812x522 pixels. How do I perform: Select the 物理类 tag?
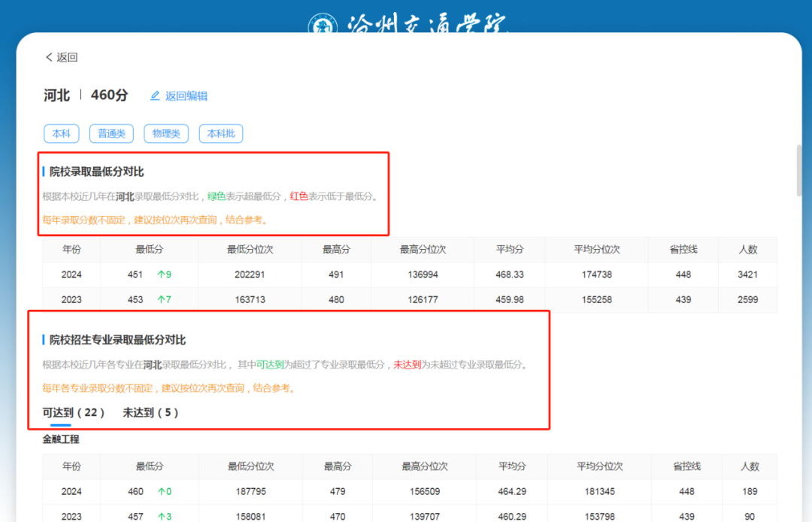[x=166, y=134]
